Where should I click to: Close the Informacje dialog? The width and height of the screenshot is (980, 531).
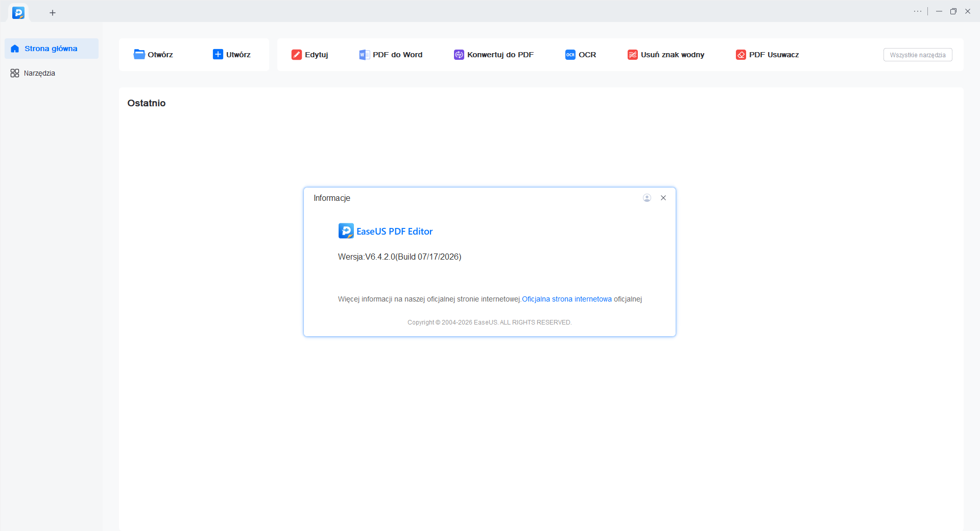(663, 198)
